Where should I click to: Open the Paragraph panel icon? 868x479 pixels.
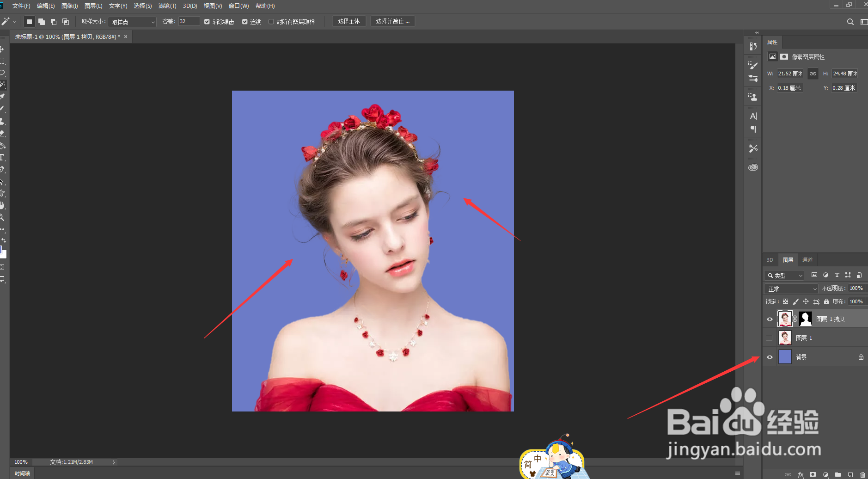coord(753,129)
